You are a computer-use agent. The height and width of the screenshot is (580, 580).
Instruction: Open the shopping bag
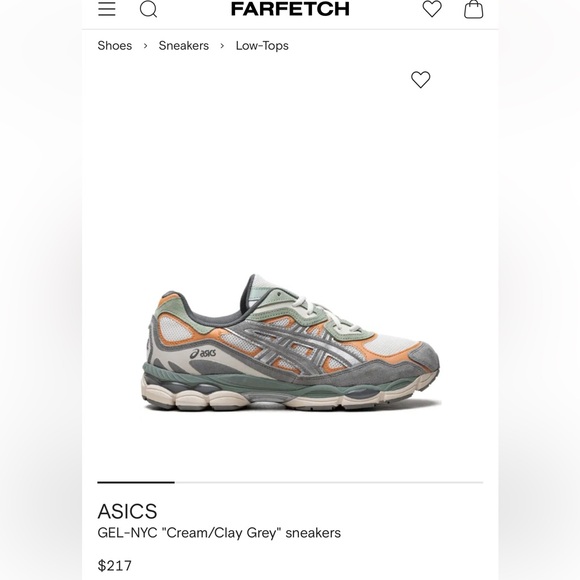[x=473, y=9]
